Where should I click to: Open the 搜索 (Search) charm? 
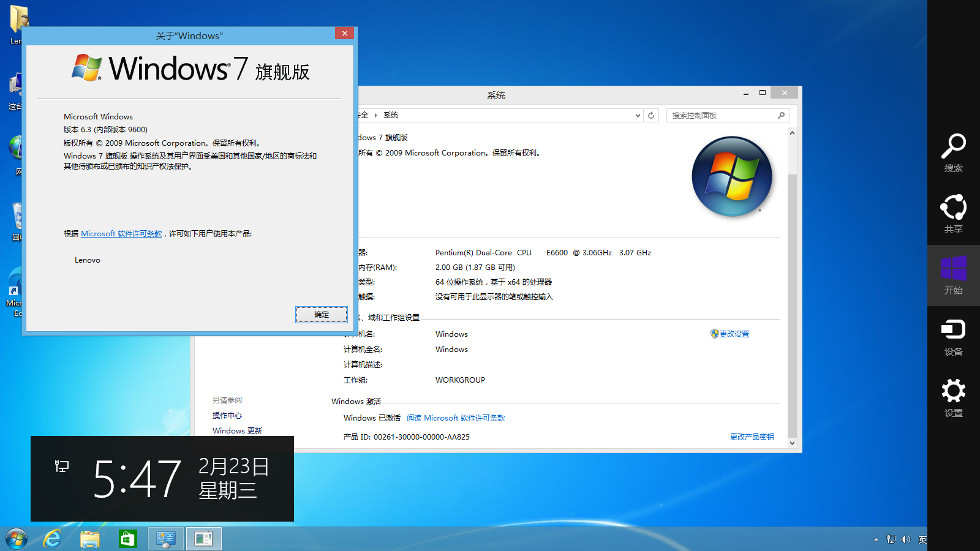coord(953,153)
